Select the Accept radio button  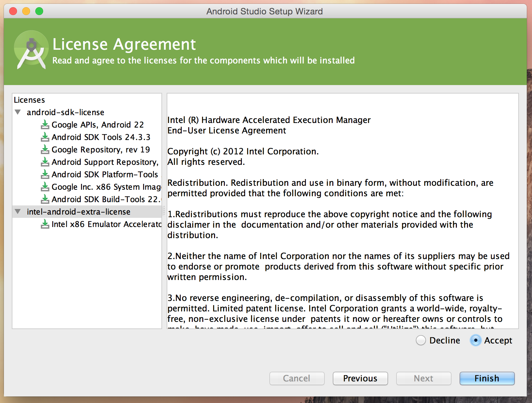[476, 341]
